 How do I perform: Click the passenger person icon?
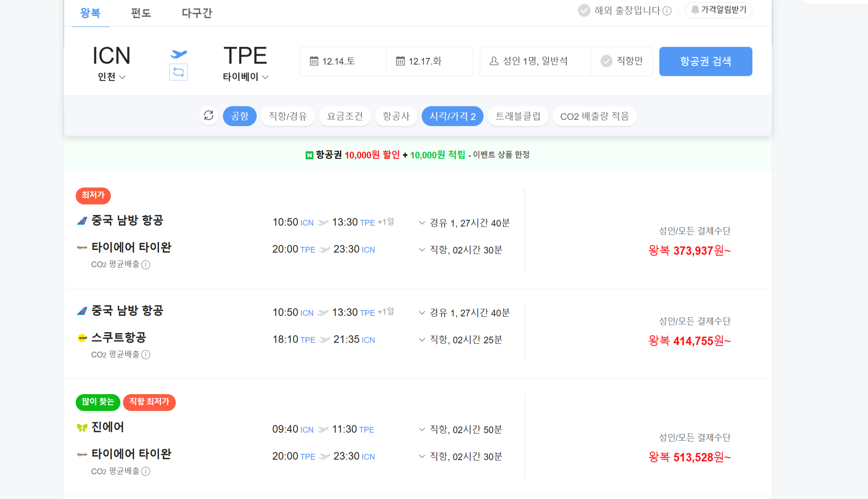pyautogui.click(x=494, y=61)
